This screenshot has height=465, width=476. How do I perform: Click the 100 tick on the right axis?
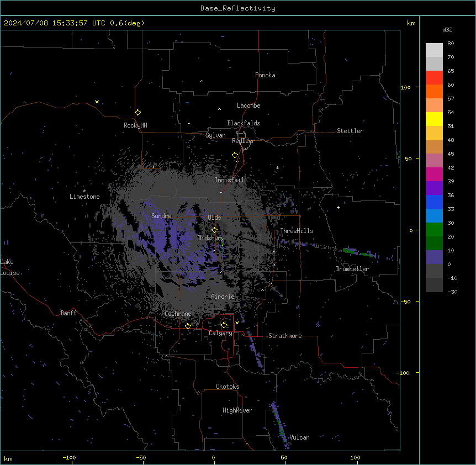tap(405, 87)
